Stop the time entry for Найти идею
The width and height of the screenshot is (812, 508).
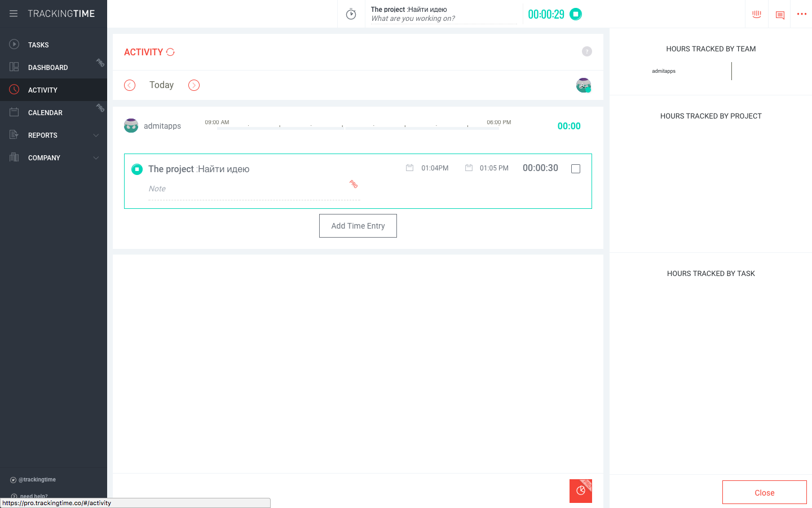tap(137, 169)
